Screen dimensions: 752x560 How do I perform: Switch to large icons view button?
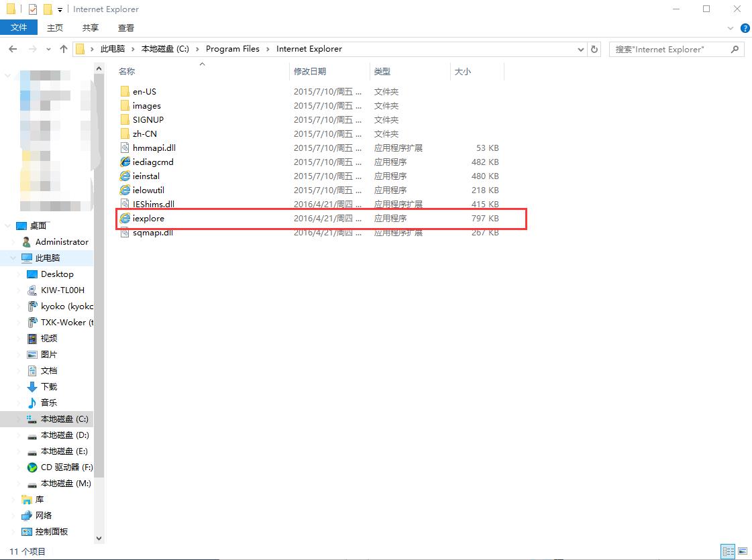[742, 551]
